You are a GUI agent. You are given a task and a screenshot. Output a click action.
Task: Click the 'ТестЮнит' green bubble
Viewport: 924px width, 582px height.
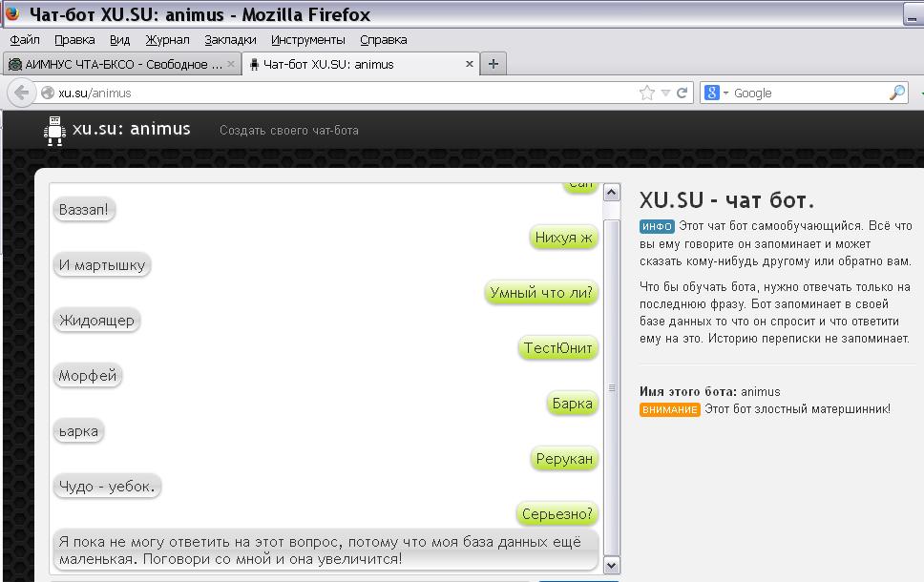click(x=558, y=348)
